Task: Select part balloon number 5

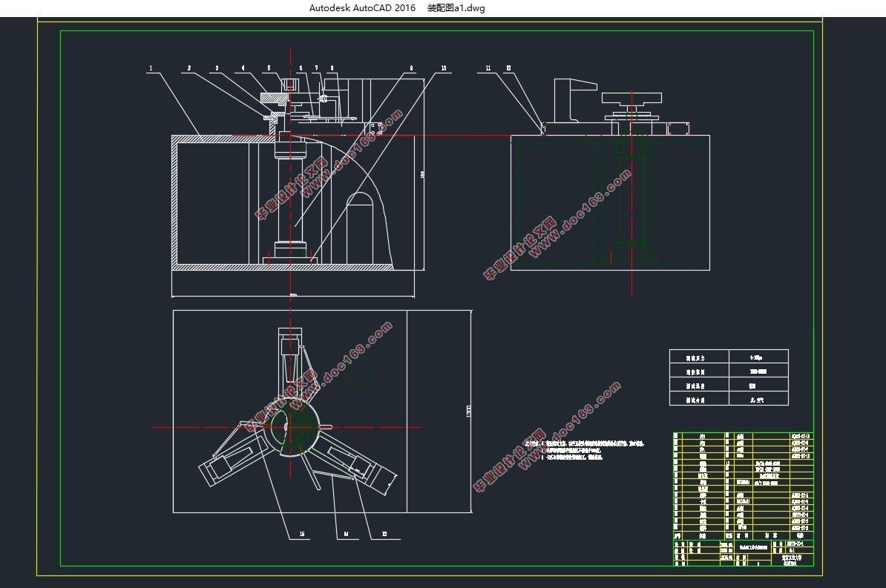Action: 269,67
